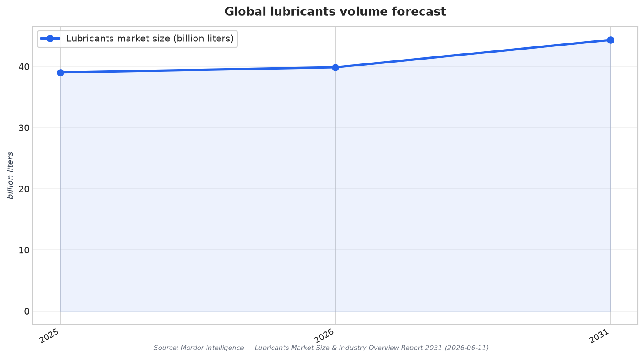
Task: Click the x-axis label 2026
Action: tap(324, 336)
